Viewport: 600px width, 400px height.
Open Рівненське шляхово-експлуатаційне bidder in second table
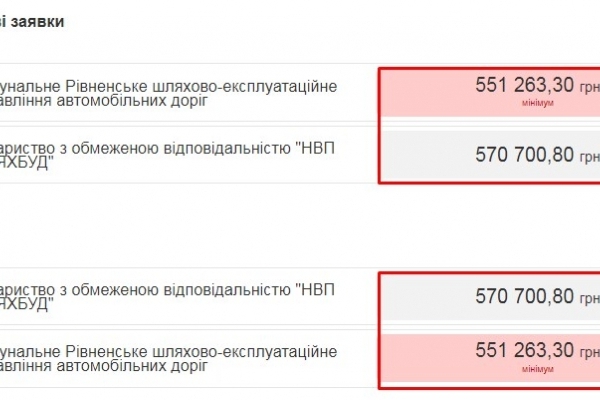[170, 351]
